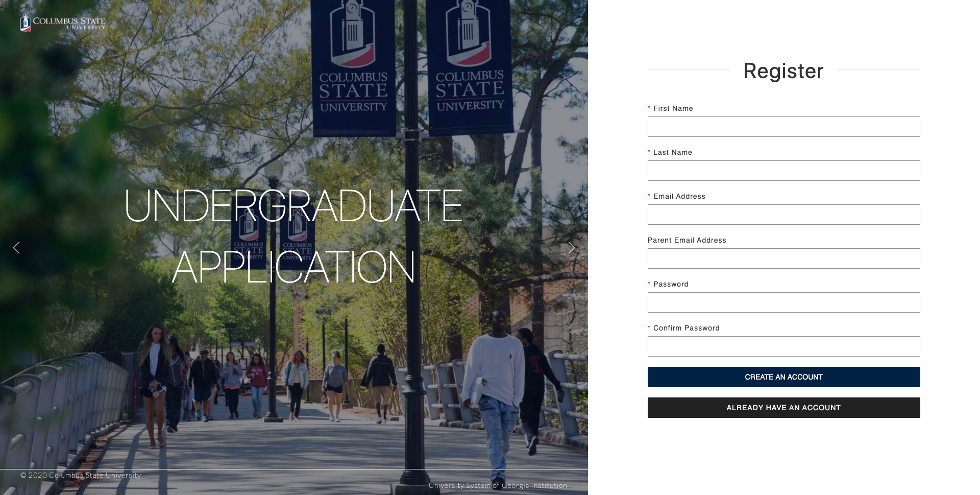Image resolution: width=980 pixels, height=495 pixels.
Task: Click the Email Address label
Action: point(679,196)
